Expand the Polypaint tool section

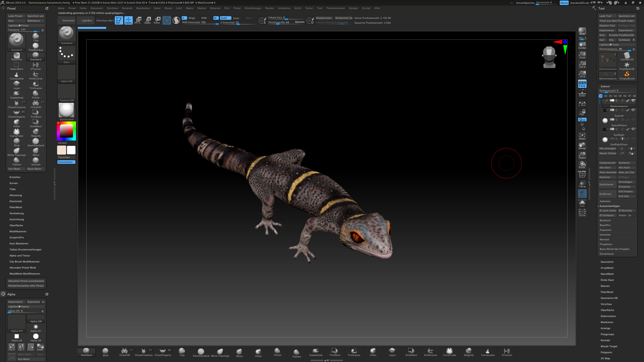point(606,352)
